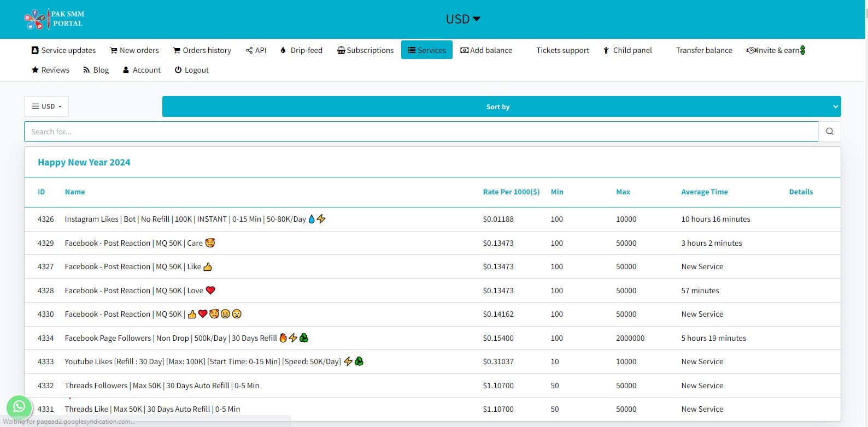This screenshot has width=868, height=427.
Task: Click the WhatsApp chat floating icon
Action: click(x=19, y=407)
